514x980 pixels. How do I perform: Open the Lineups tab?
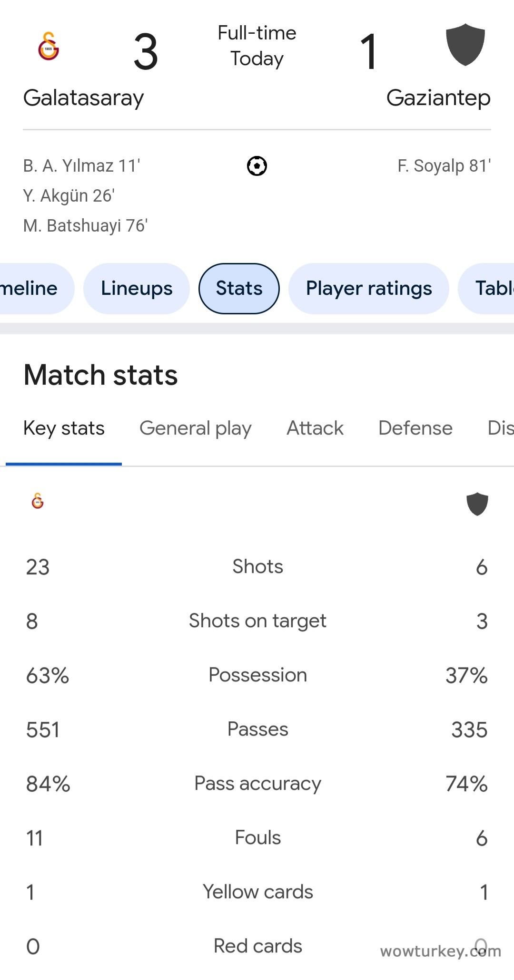[137, 289]
